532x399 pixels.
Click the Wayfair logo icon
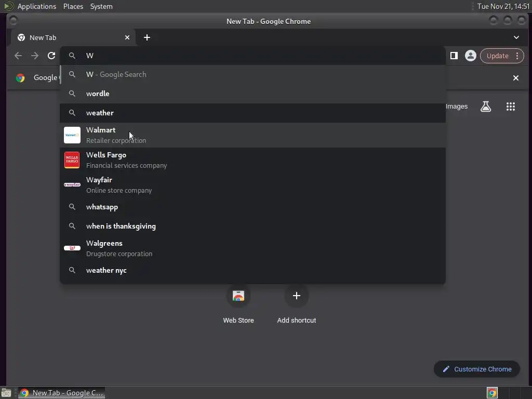point(72,184)
